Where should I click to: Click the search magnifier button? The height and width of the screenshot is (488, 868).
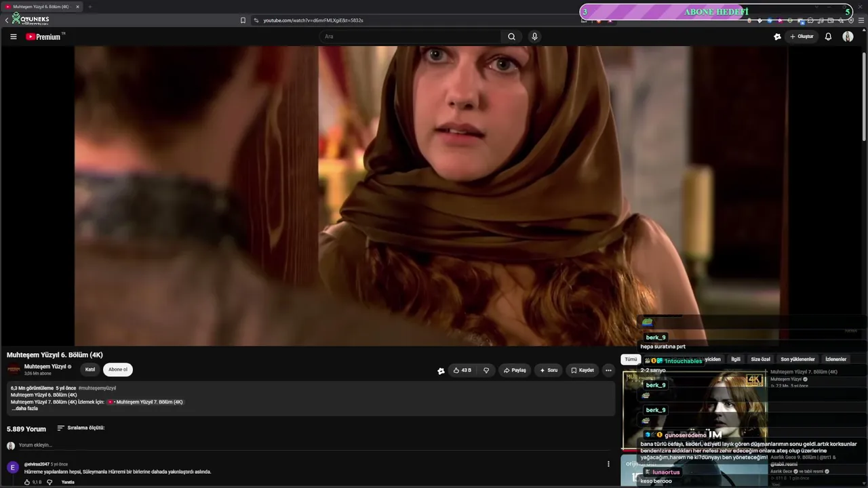(511, 37)
